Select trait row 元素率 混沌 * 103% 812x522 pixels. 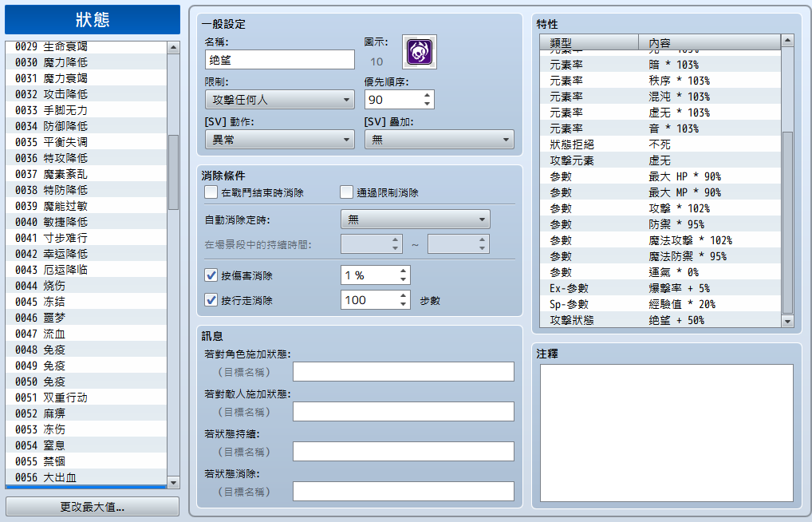point(660,97)
